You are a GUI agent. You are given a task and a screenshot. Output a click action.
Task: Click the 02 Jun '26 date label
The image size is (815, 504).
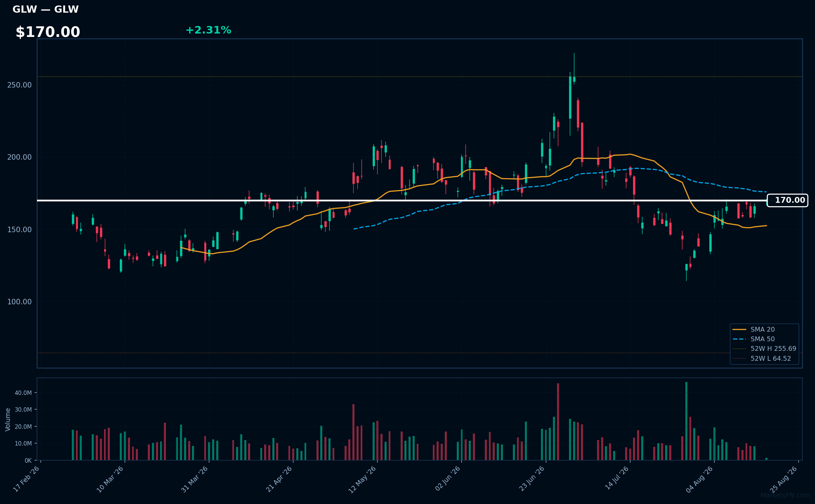click(x=448, y=479)
